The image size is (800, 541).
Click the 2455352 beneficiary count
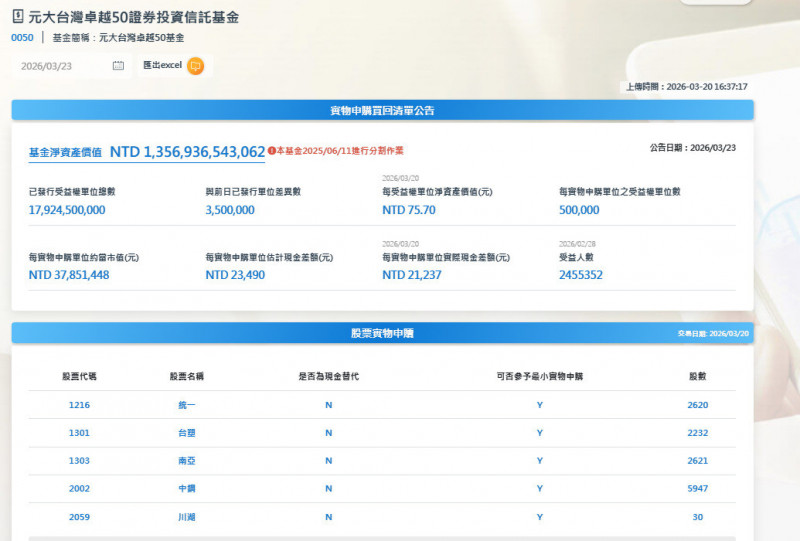point(581,275)
